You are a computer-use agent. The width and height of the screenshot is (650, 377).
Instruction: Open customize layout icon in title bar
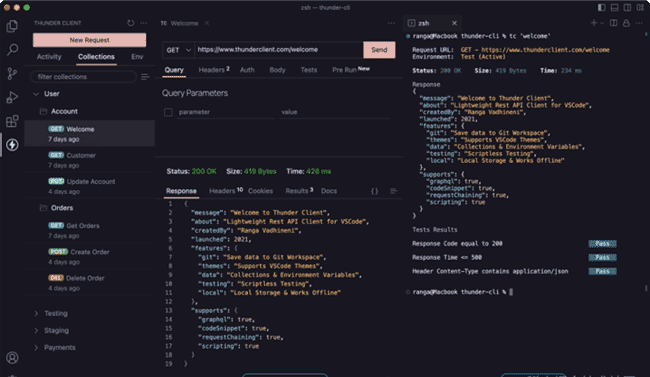pos(640,7)
